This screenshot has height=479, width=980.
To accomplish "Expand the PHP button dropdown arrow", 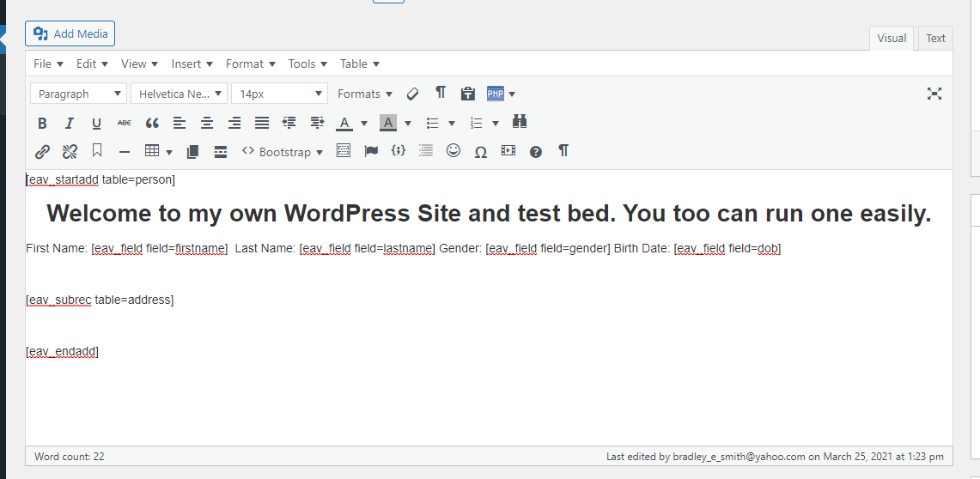I will point(512,94).
